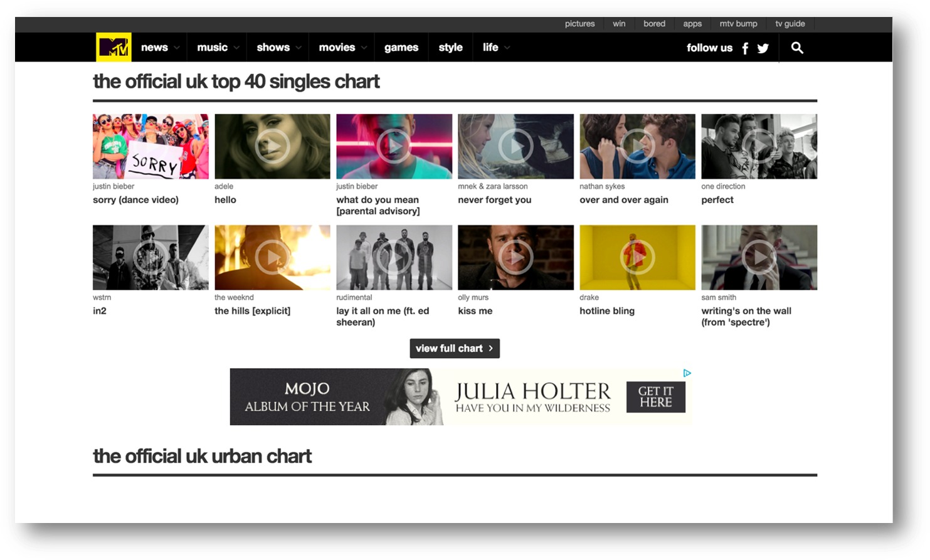Click the in2 song title
930x560 pixels.
click(100, 311)
